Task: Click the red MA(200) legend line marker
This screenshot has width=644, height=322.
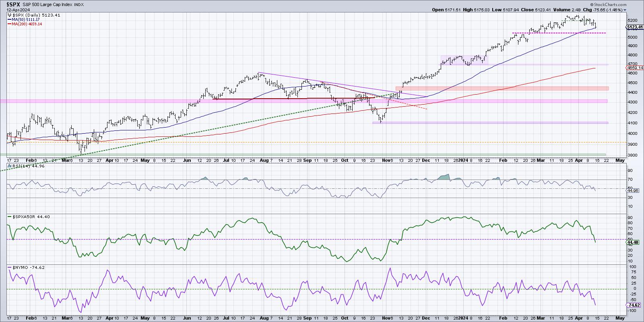Action: [10, 24]
